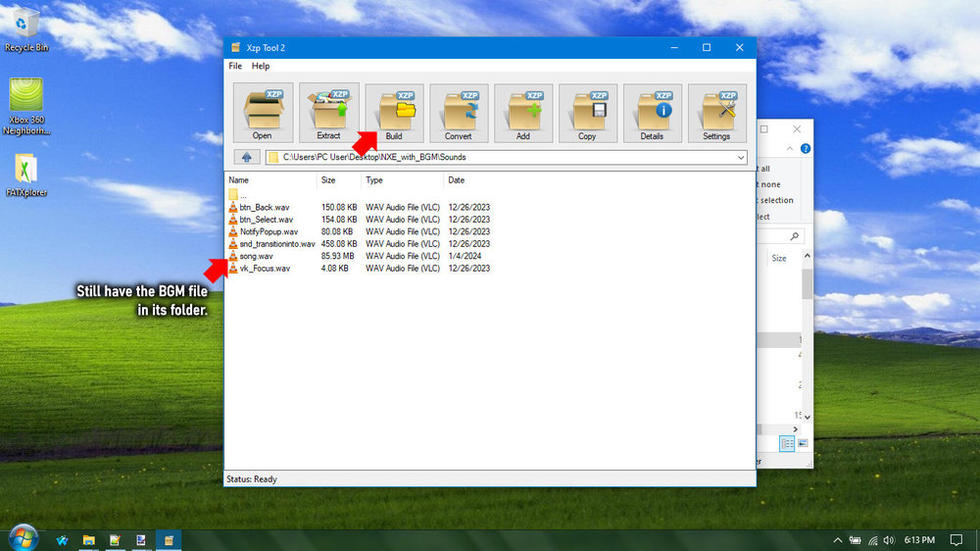Switch to large icons view in background Explorer
980x551 pixels.
click(x=804, y=444)
